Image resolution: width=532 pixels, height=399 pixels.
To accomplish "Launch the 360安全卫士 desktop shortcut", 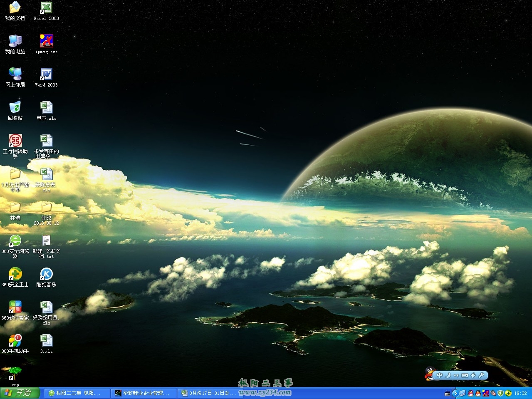I will [x=15, y=277].
